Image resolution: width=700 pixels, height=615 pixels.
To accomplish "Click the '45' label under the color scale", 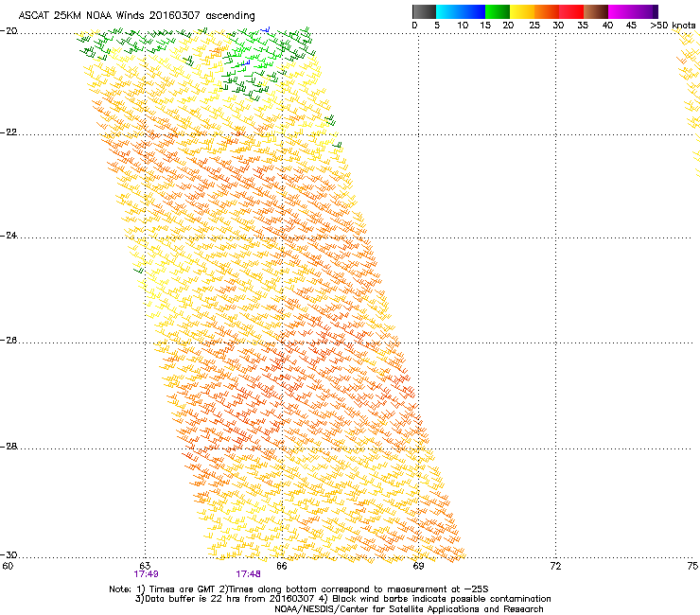I will tap(631, 26).
